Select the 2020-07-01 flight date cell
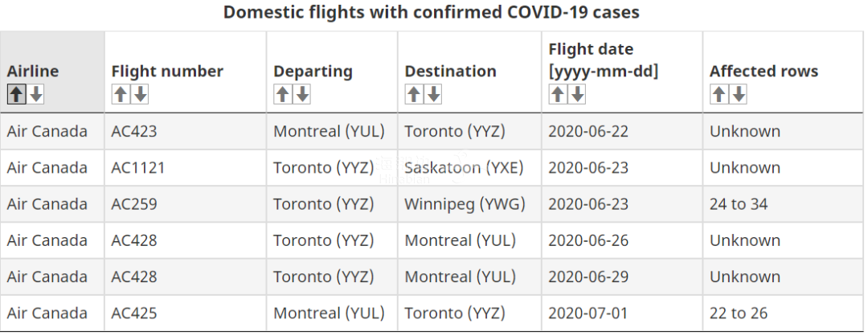868x336 pixels. [x=622, y=313]
